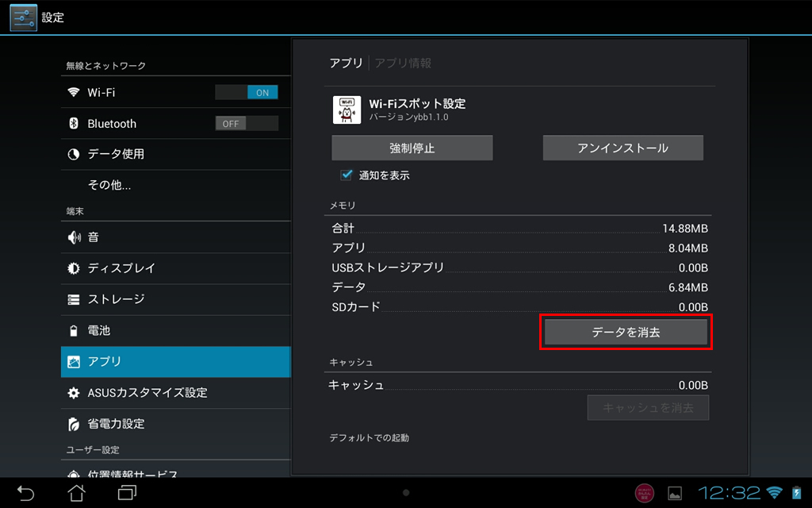Click the Wi-Fi status icon in system bar
Image resolution: width=812 pixels, height=508 pixels.
click(x=775, y=492)
